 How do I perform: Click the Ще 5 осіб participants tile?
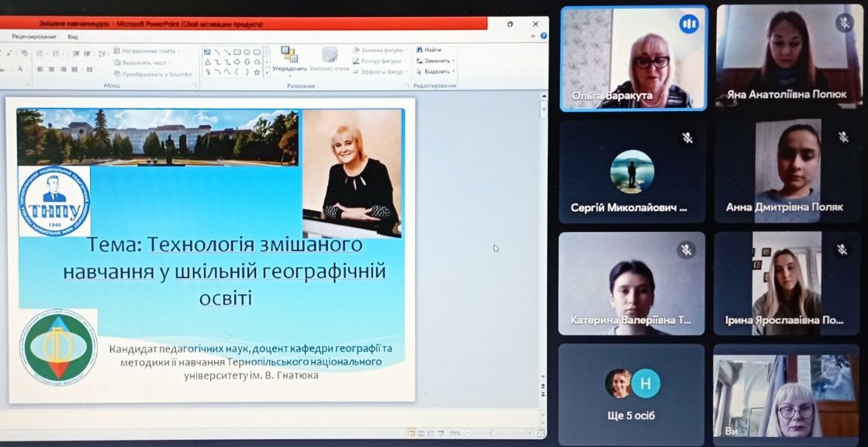click(x=631, y=392)
